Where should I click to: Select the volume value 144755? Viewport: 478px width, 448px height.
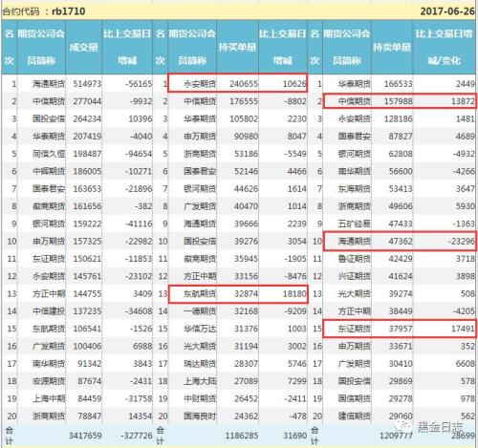coord(87,294)
